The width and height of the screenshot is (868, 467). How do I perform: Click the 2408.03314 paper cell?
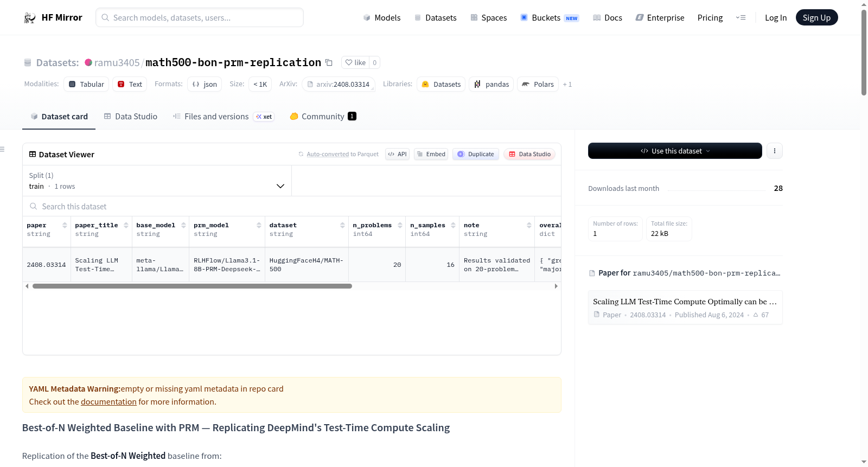(x=47, y=265)
